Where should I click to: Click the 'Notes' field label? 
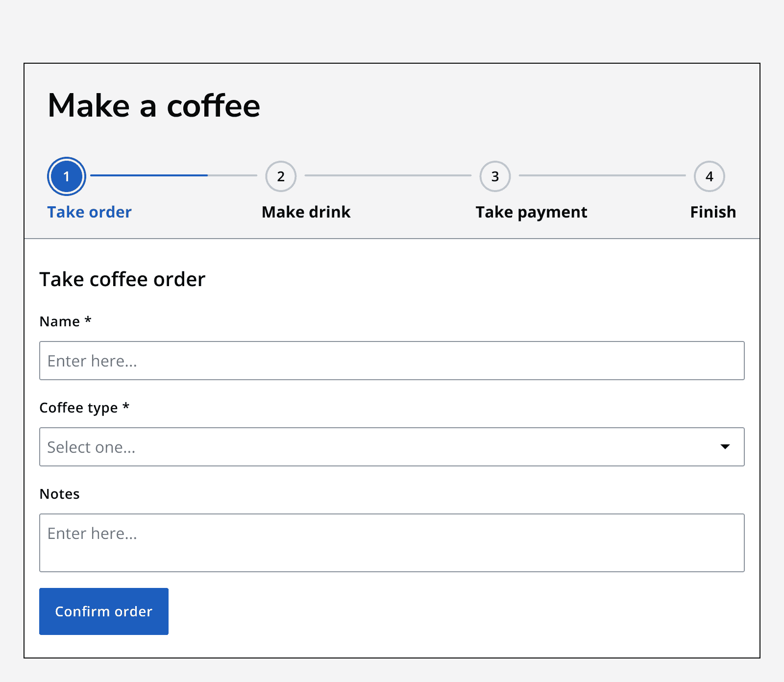[59, 494]
